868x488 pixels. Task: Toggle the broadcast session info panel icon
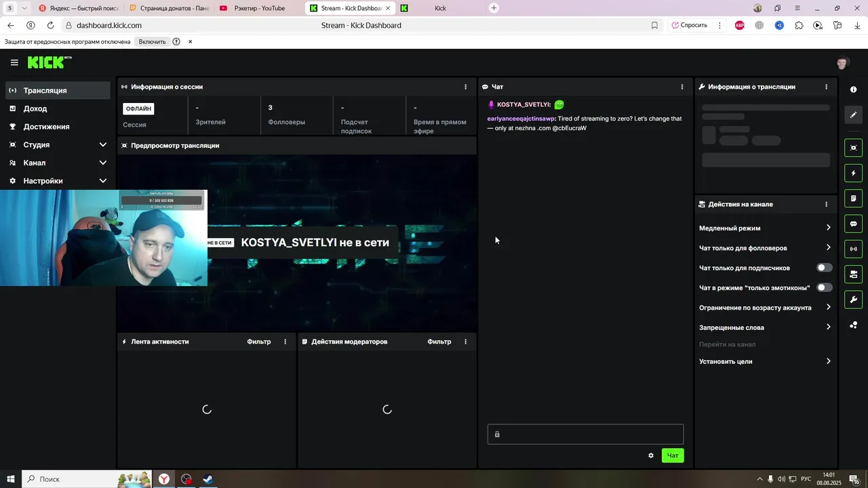[x=853, y=249]
